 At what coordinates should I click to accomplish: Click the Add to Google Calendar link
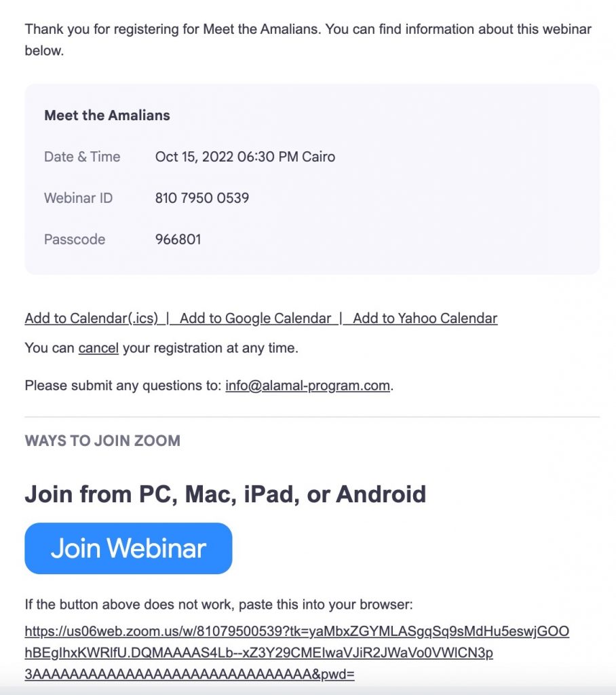256,318
